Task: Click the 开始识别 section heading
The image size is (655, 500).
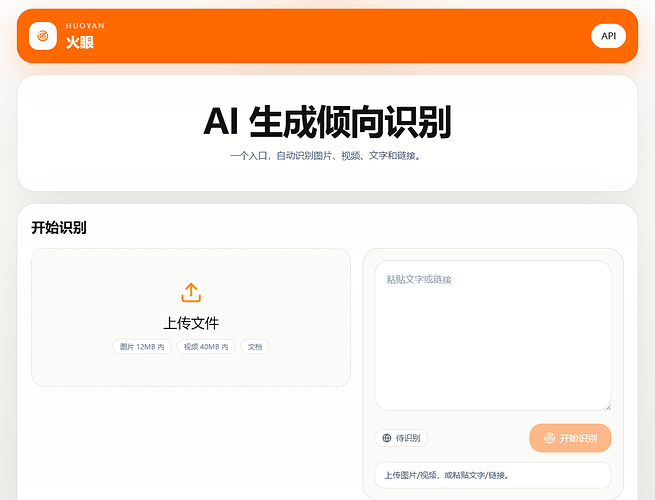Action: pyautogui.click(x=59, y=228)
